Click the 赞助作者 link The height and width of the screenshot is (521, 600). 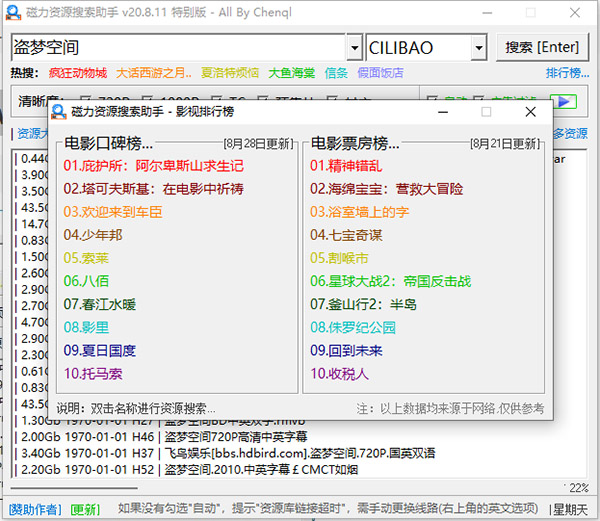[35, 508]
